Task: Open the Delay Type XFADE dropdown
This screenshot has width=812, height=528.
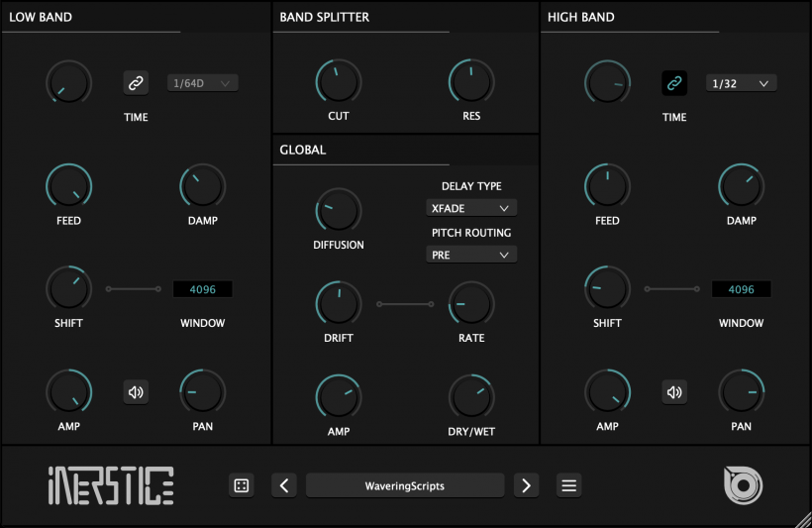Action: [470, 208]
